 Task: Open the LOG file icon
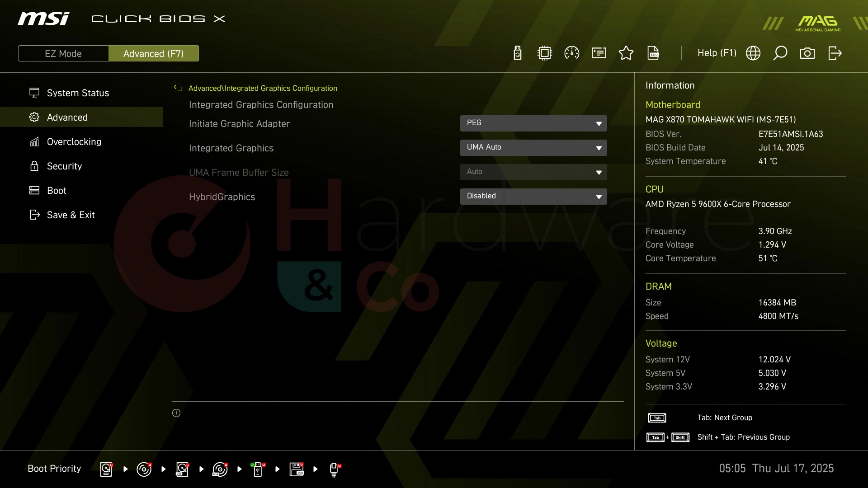(x=653, y=53)
